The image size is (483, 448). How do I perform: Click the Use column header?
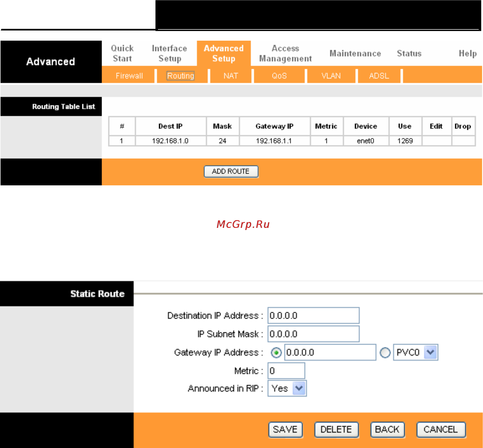pyautogui.click(x=405, y=126)
